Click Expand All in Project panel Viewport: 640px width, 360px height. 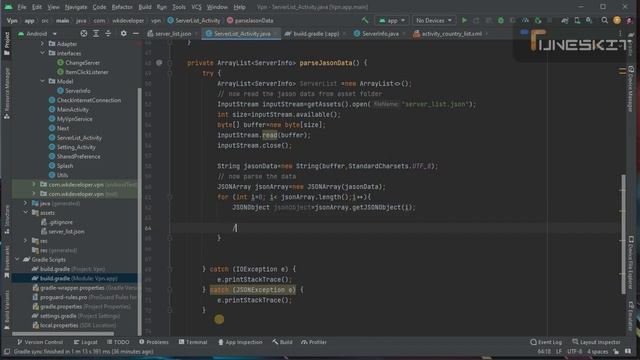(96, 33)
